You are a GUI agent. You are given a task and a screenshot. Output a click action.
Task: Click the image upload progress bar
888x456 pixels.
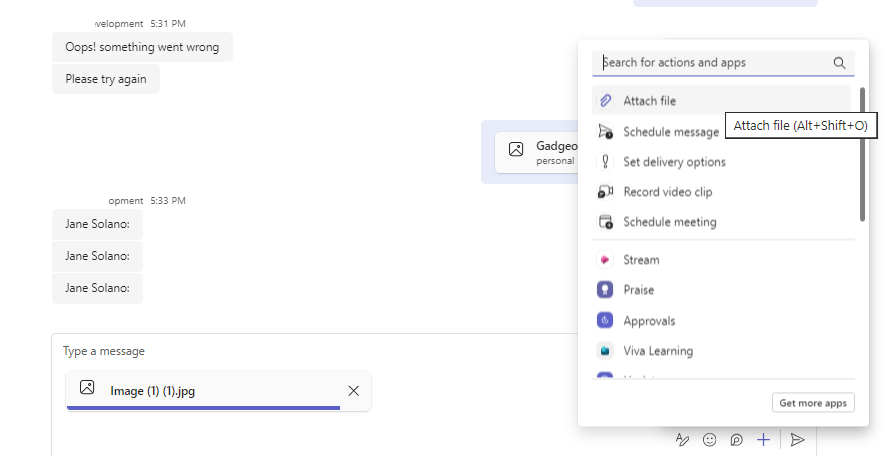(x=203, y=407)
